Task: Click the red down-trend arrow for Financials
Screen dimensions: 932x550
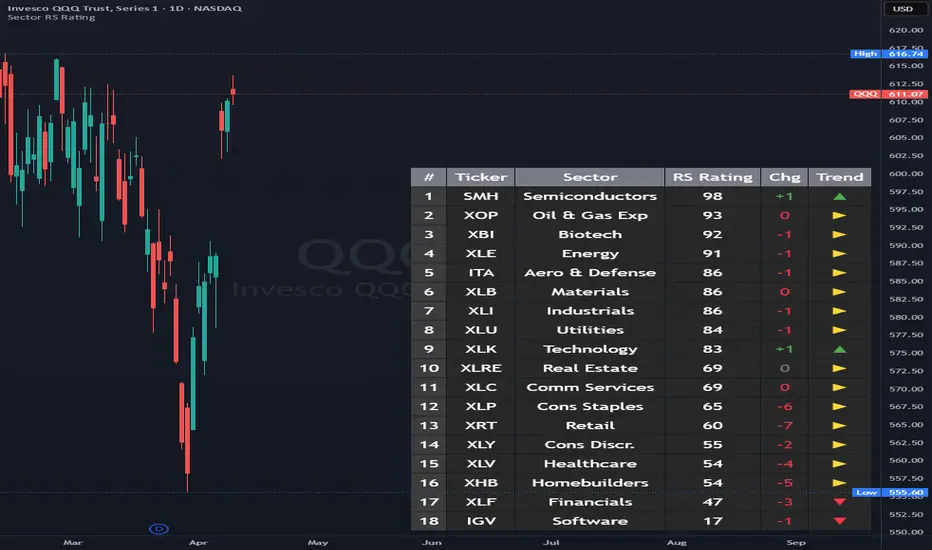Action: (839, 502)
